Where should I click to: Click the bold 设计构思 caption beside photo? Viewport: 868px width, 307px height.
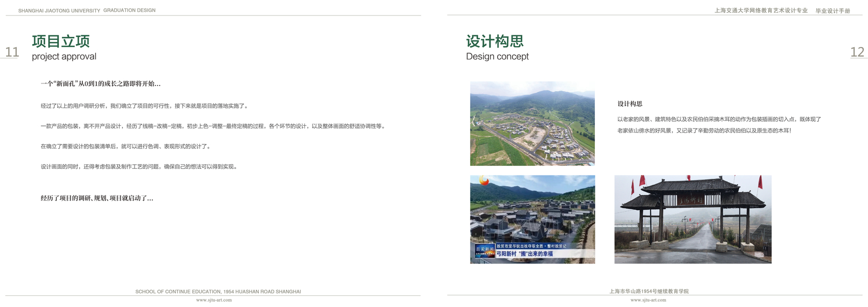(630, 104)
